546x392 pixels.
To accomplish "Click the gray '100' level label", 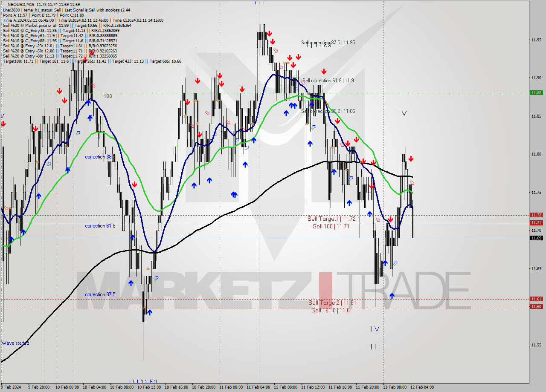I will (107, 96).
